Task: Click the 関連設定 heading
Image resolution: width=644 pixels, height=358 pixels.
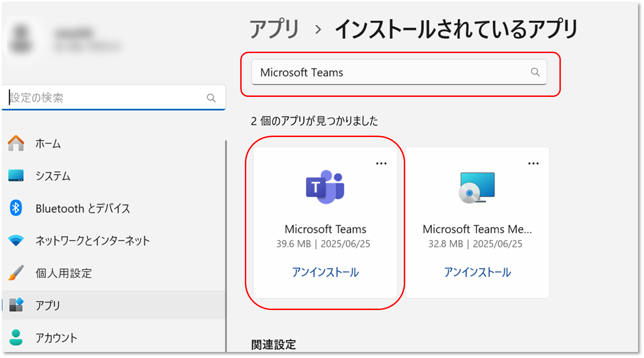Action: point(273,344)
